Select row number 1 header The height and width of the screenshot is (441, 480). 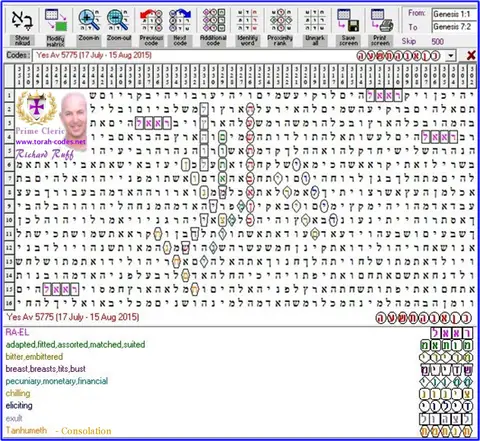pyautogui.click(x=9, y=96)
